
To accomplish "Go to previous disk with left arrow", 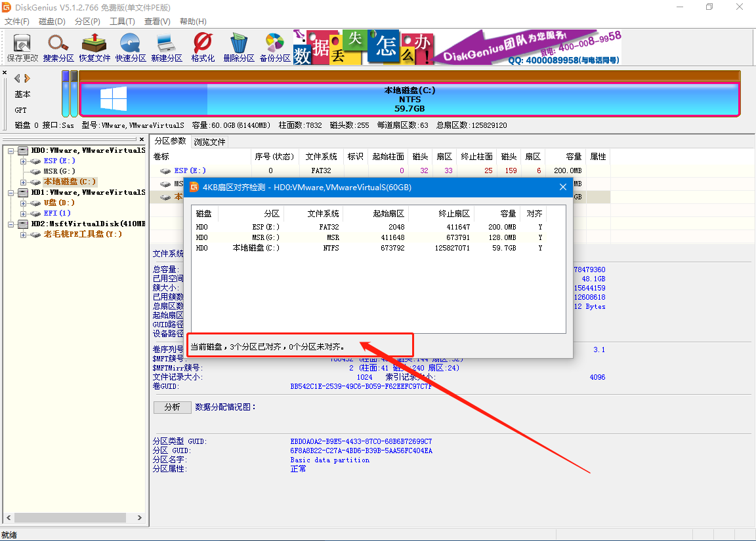I will [17, 78].
